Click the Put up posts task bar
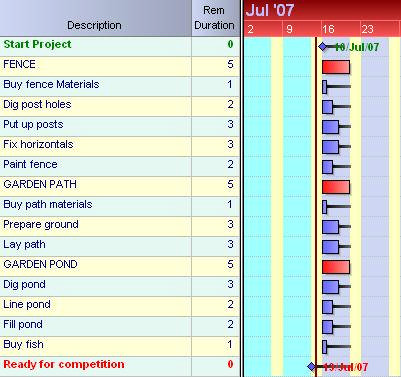Image resolution: width=401 pixels, height=377 pixels. coord(331,127)
